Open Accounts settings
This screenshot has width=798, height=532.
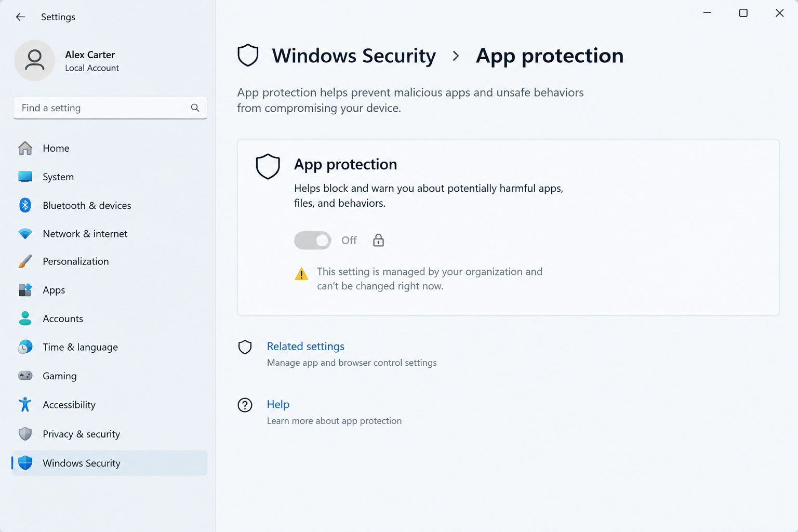[x=110, y=318]
